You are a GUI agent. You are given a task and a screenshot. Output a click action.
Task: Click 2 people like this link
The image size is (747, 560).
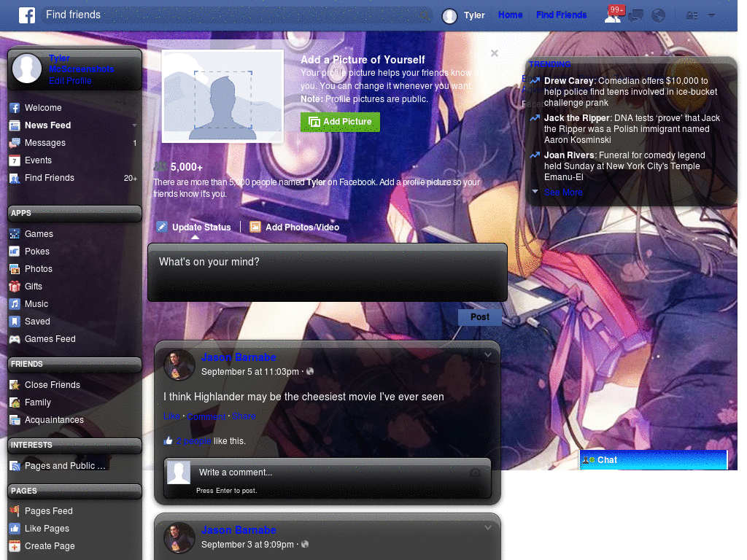coord(194,441)
